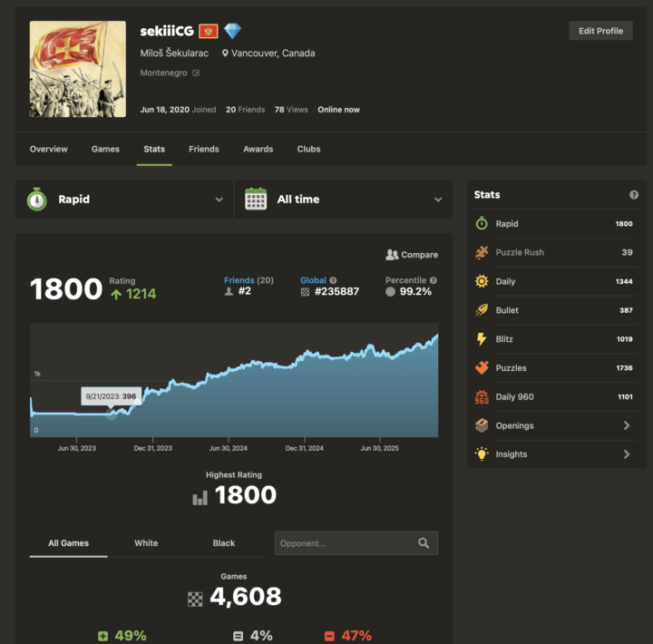653x644 pixels.
Task: Click the Compare link text
Action: click(419, 255)
